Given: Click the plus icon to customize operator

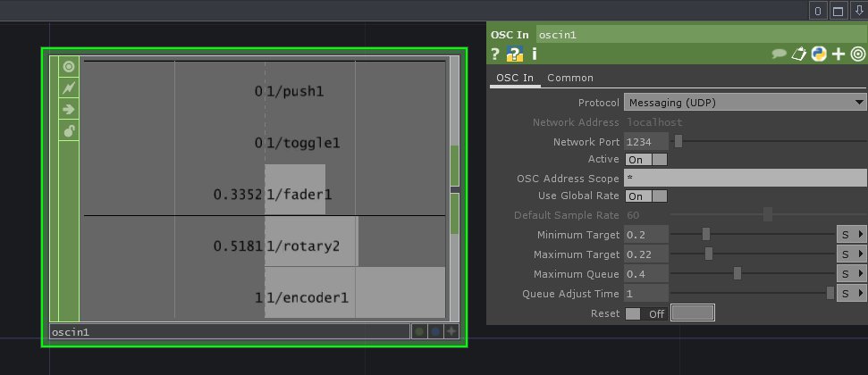Looking at the screenshot, I should (838, 54).
